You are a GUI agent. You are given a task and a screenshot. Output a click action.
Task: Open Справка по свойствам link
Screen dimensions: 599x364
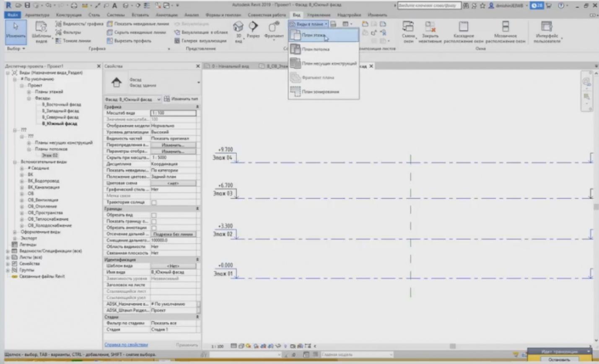(126, 345)
